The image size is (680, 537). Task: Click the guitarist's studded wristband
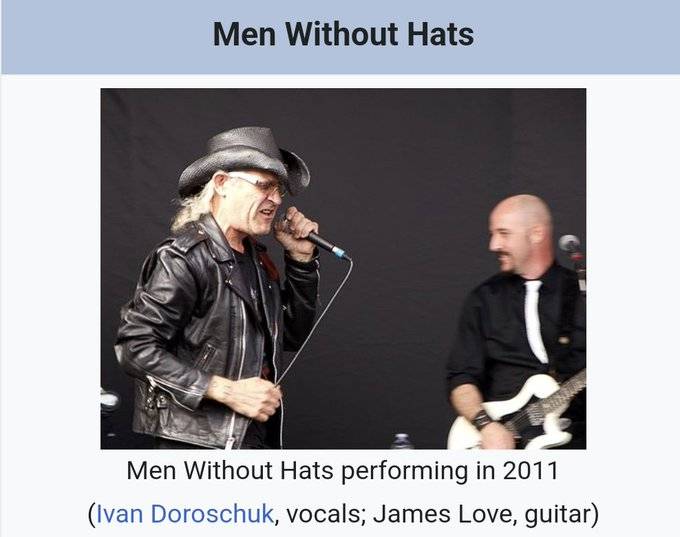pos(482,419)
